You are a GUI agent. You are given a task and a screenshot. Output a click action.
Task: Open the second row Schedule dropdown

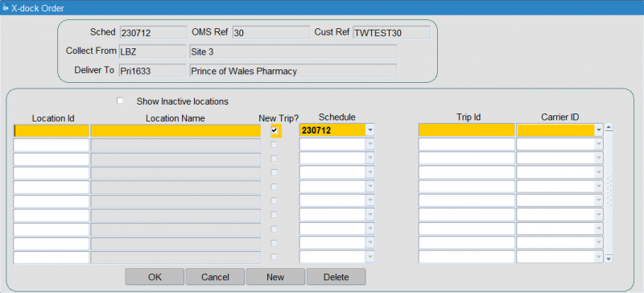[370, 144]
